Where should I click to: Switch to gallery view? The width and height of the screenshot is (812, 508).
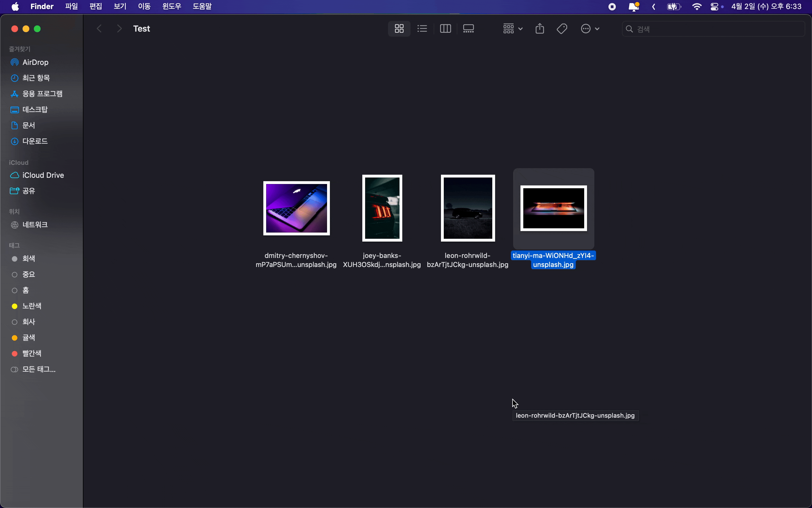coord(468,29)
